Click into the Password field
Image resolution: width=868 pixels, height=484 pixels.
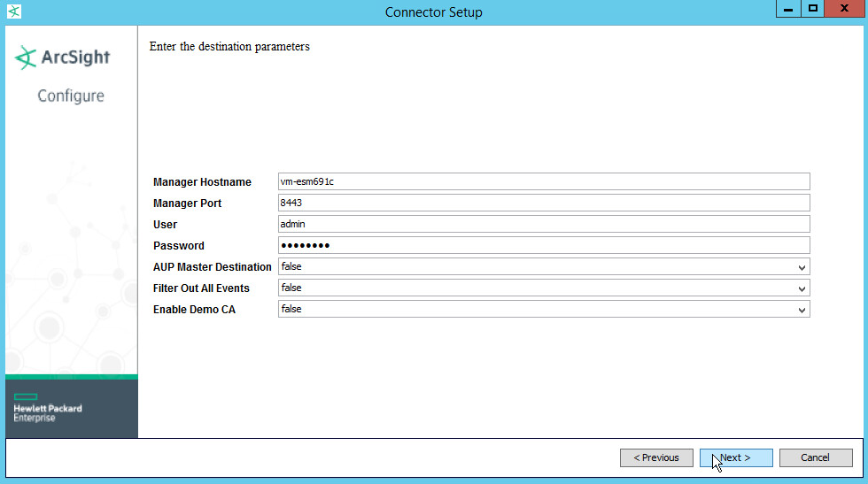pos(544,245)
